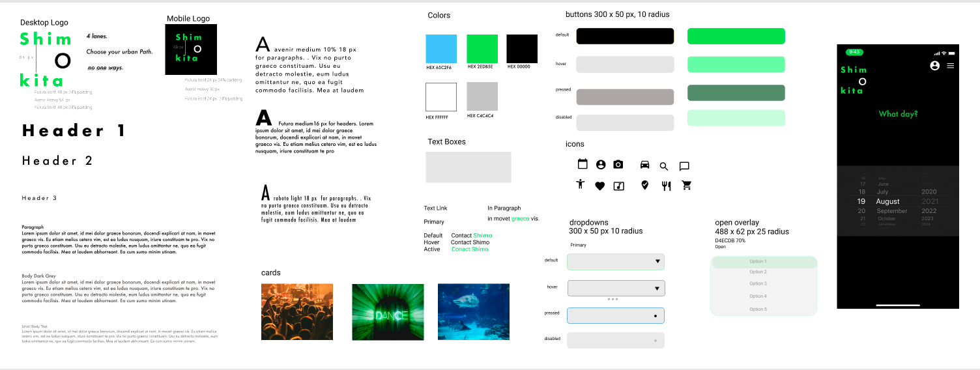Click the pale green disabled button
Image resolution: width=980 pixels, height=370 pixels.
coord(736,118)
